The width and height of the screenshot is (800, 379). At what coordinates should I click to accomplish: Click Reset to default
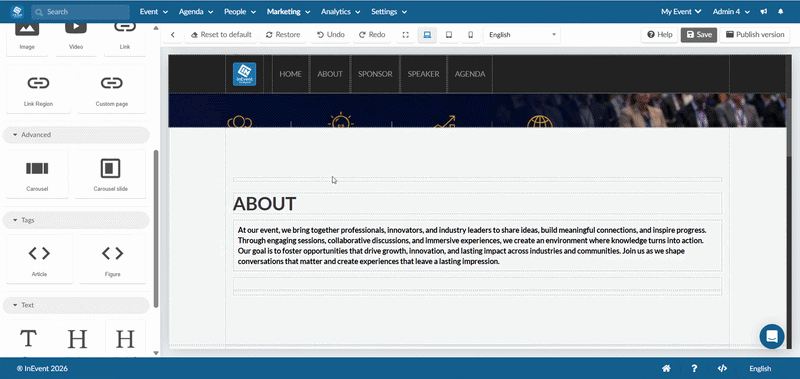[221, 35]
